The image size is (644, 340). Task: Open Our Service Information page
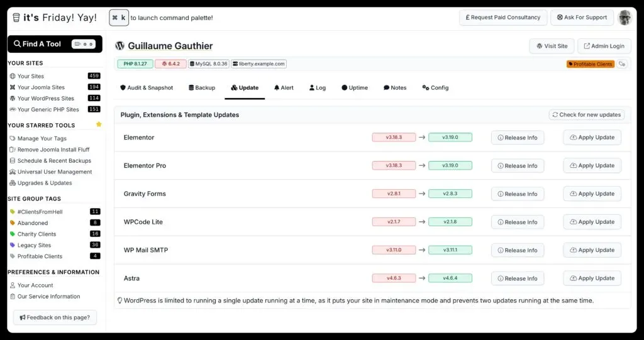point(45,296)
